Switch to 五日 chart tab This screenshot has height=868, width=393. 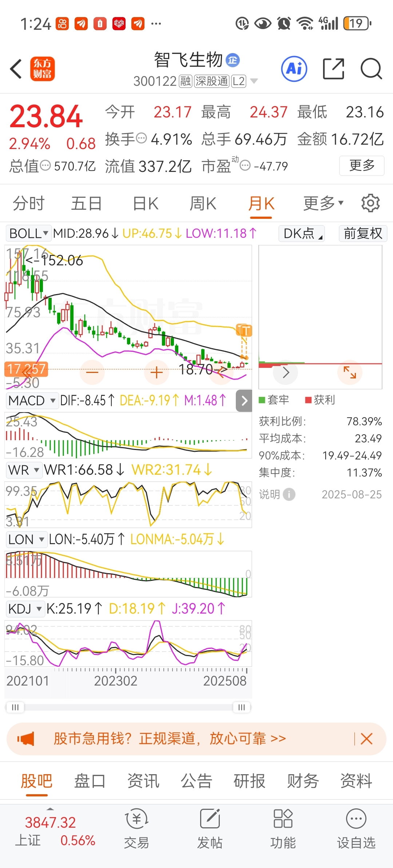pos(87,203)
